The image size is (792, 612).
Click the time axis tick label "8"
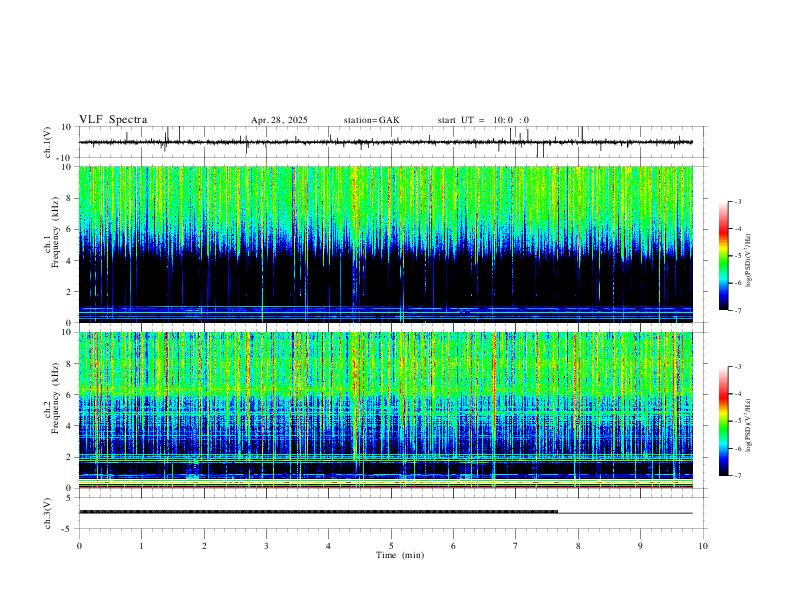point(578,546)
